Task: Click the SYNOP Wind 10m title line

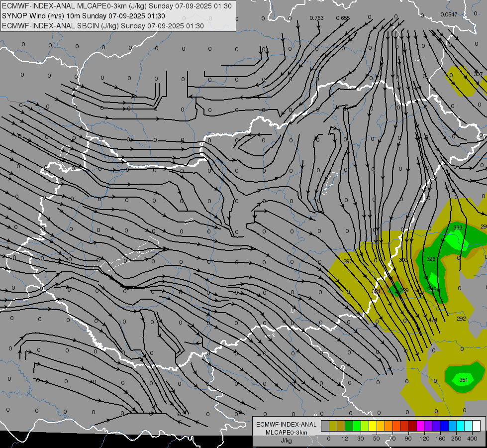Action: (84, 16)
